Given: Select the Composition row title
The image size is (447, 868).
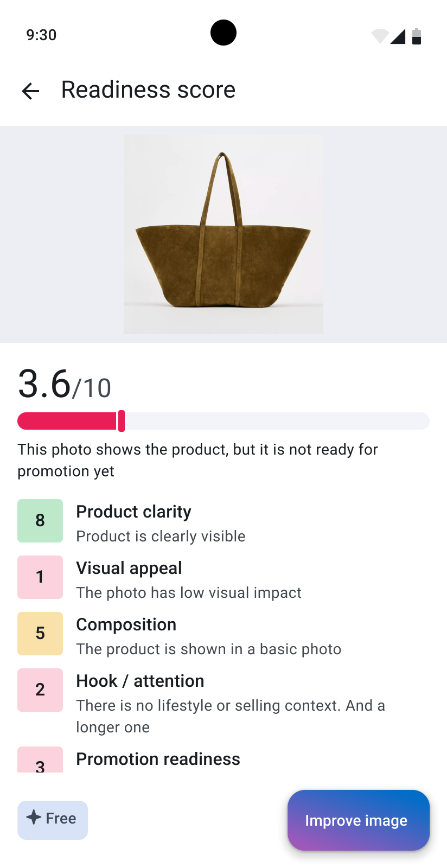Looking at the screenshot, I should click(126, 624).
